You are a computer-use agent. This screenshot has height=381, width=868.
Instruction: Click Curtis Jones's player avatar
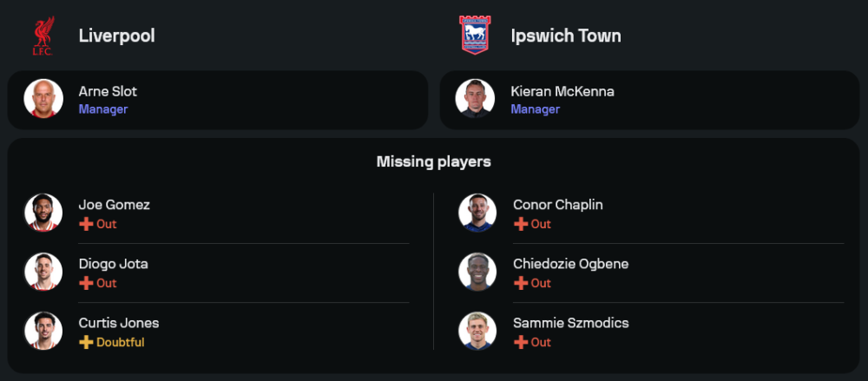coord(43,331)
